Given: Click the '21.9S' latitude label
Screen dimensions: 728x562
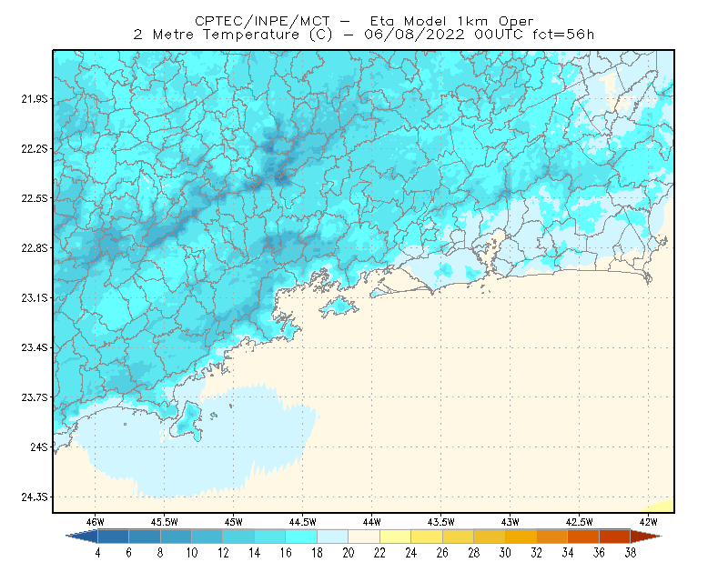Looking at the screenshot, I should click(x=35, y=99).
